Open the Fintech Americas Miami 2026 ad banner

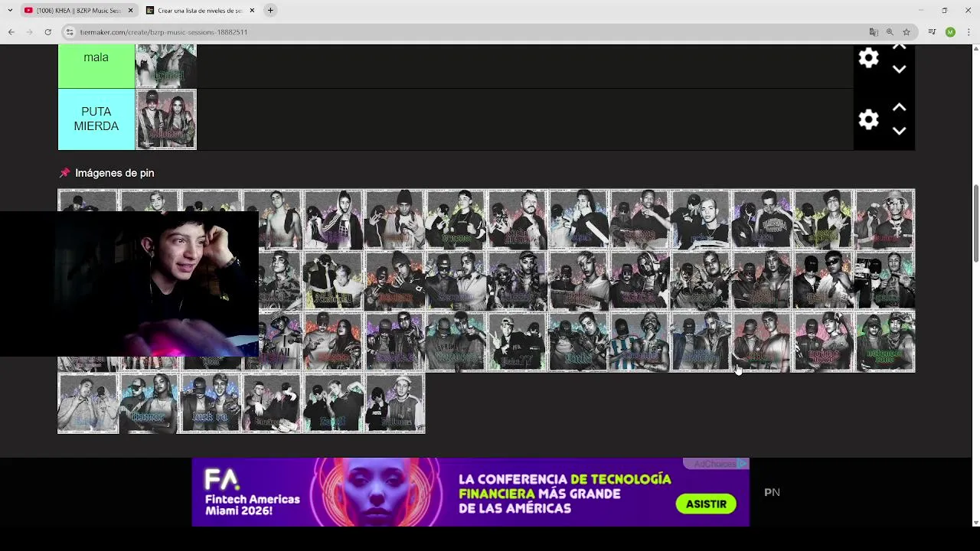pyautogui.click(x=470, y=492)
